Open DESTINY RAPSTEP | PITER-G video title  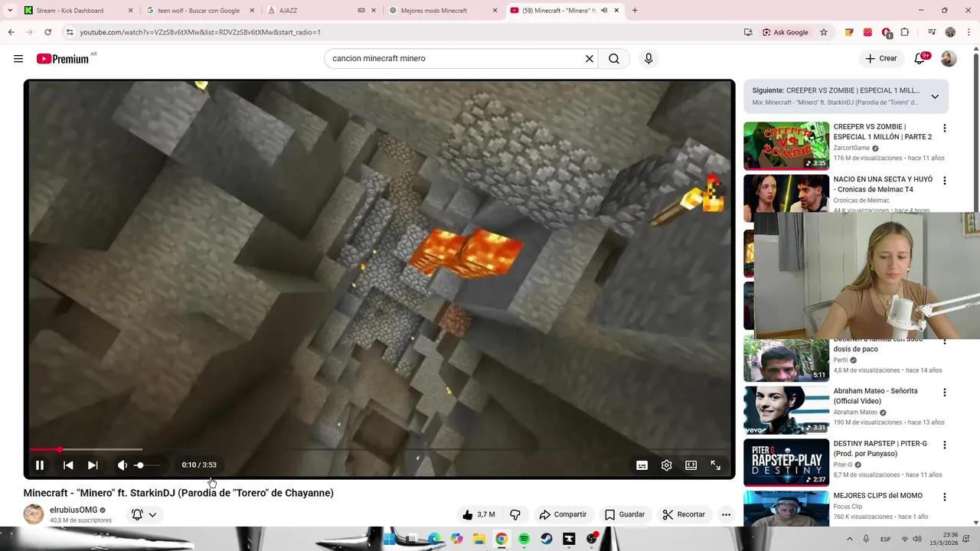(880, 448)
